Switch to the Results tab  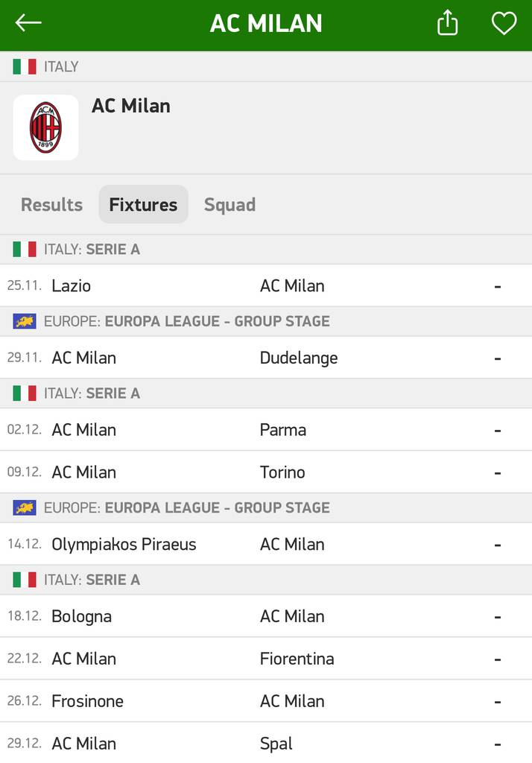pos(51,204)
